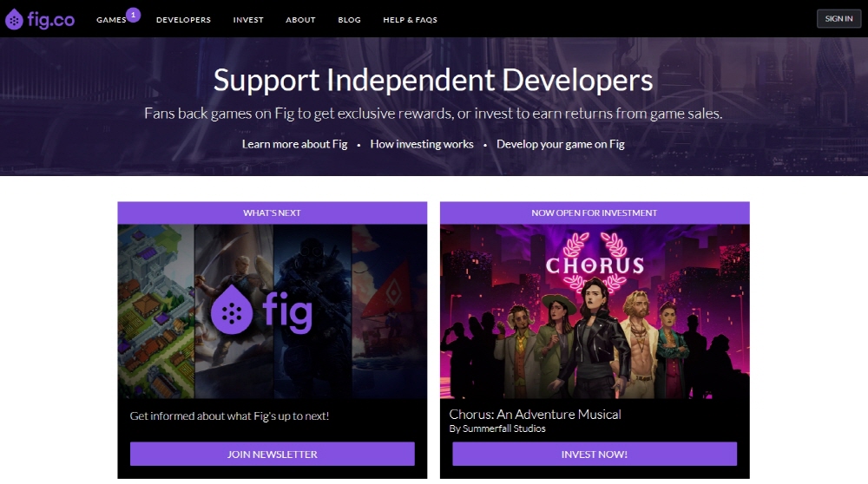Image resolution: width=868 pixels, height=484 pixels.
Task: Open the Games menu
Action: click(111, 20)
